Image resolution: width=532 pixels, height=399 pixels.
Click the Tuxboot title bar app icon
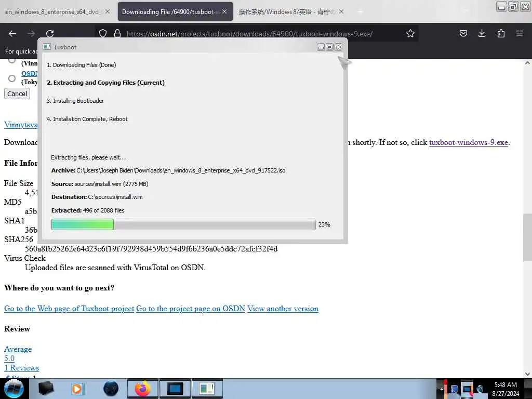[47, 47]
